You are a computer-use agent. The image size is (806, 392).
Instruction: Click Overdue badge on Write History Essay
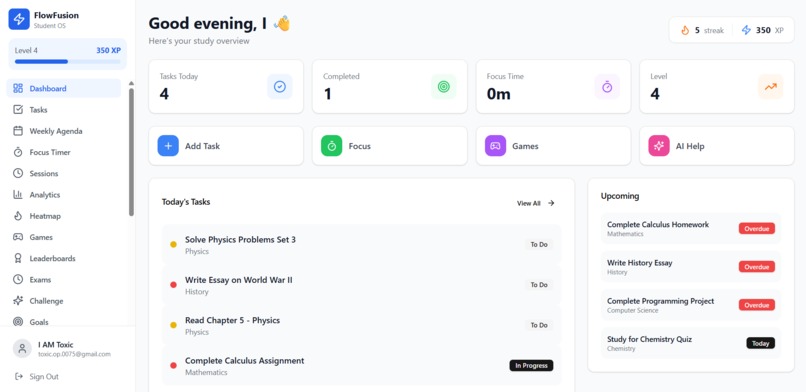757,267
